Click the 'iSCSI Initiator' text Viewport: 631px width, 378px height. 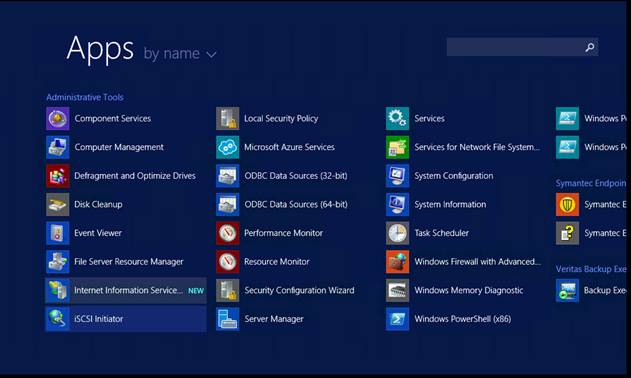coord(99,319)
